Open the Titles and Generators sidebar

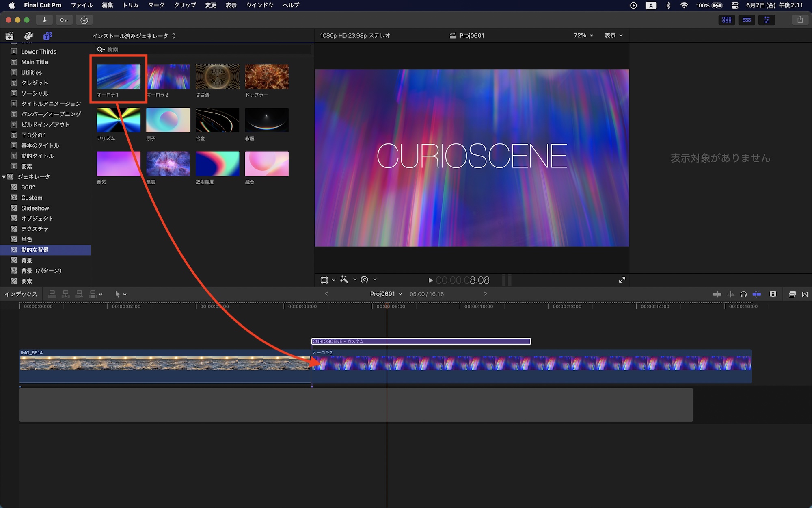(x=48, y=36)
